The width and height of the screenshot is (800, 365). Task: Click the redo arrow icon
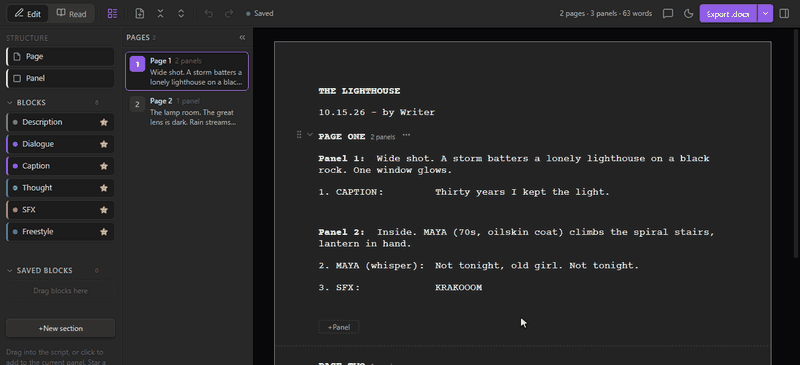(229, 14)
